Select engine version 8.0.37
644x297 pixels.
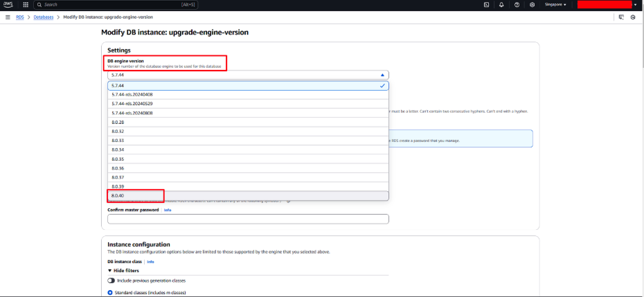[248, 177]
